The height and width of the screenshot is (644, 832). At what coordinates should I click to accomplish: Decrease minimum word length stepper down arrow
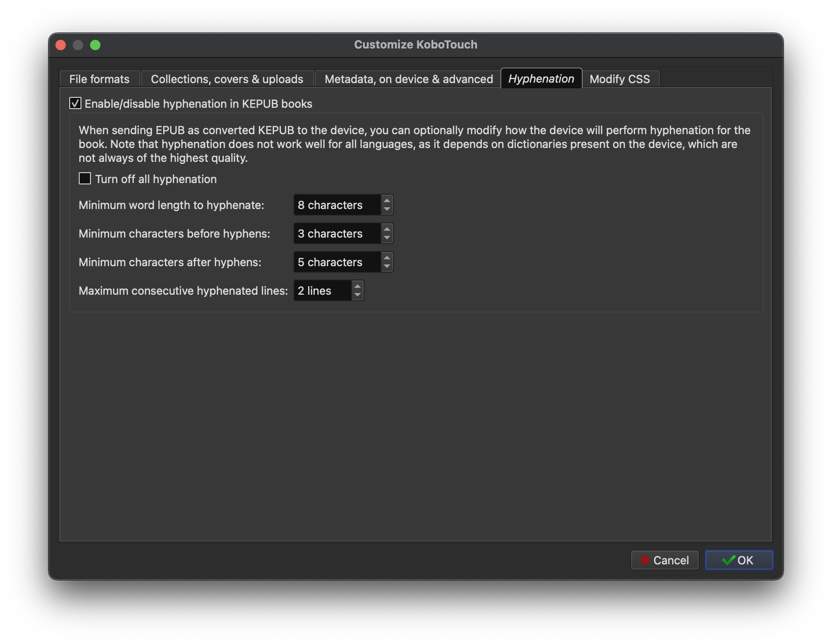387,209
